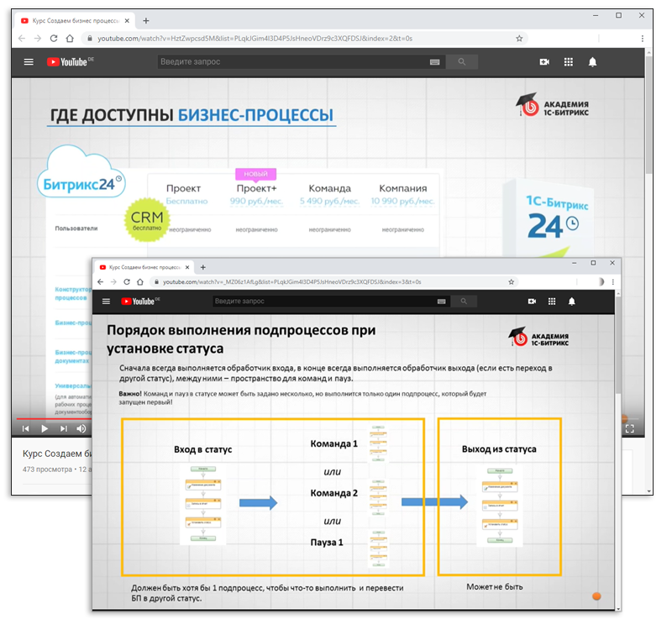Go back in back browser window
Screen dimensions: 672x630
[x=22, y=38]
